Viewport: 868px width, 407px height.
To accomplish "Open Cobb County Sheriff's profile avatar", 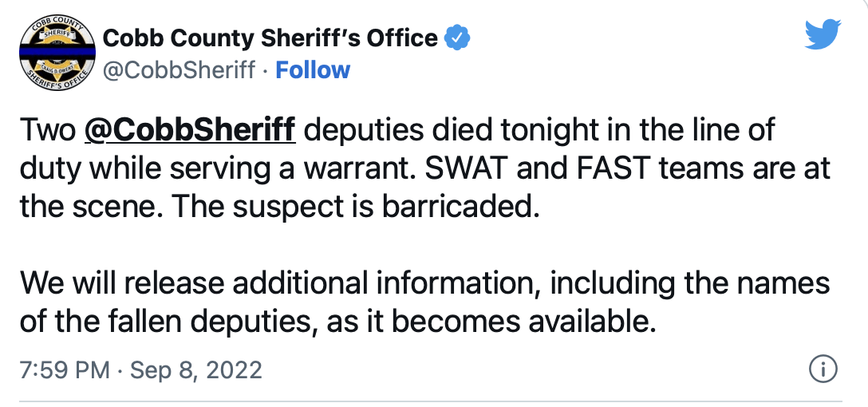I will point(57,53).
